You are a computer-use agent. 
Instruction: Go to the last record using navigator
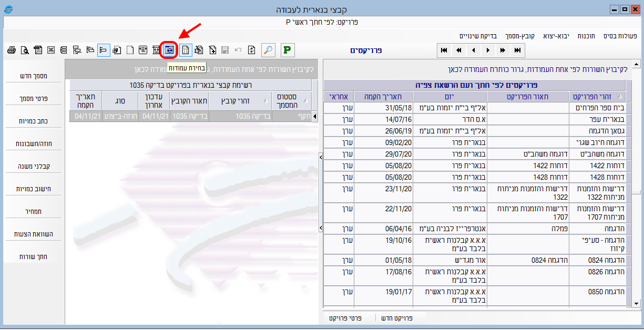518,50
